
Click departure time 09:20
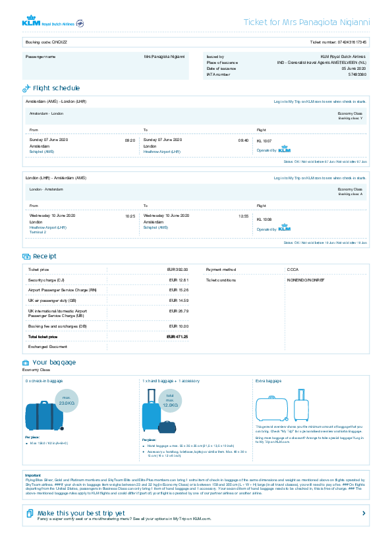[x=130, y=140]
